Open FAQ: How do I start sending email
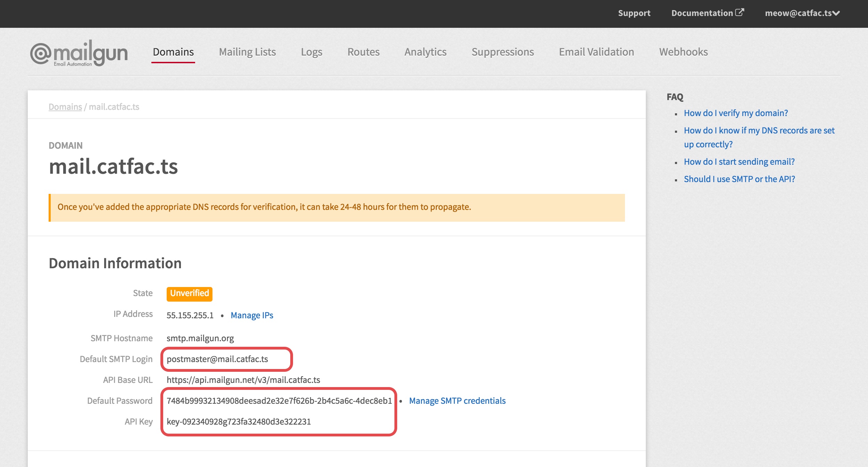This screenshot has height=467, width=868. click(x=739, y=162)
